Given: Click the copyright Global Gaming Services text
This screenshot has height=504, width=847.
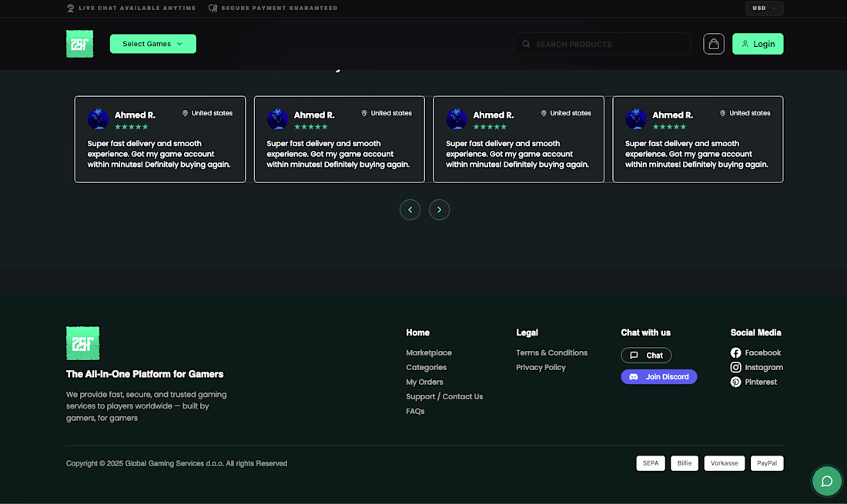Looking at the screenshot, I should coord(176,463).
